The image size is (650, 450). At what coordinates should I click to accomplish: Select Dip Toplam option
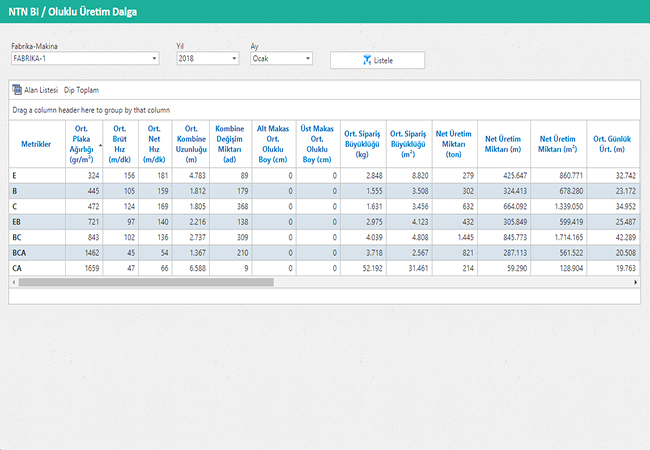click(81, 90)
